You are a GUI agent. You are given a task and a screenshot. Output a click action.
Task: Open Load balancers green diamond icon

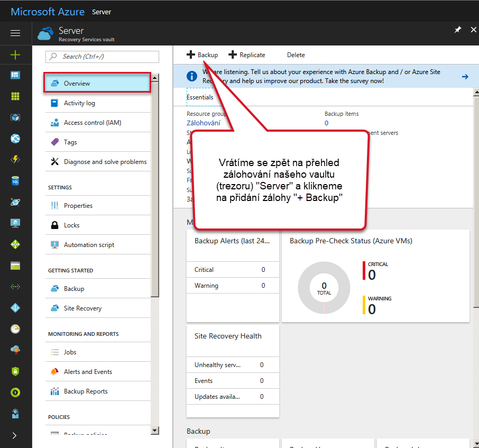15,244
